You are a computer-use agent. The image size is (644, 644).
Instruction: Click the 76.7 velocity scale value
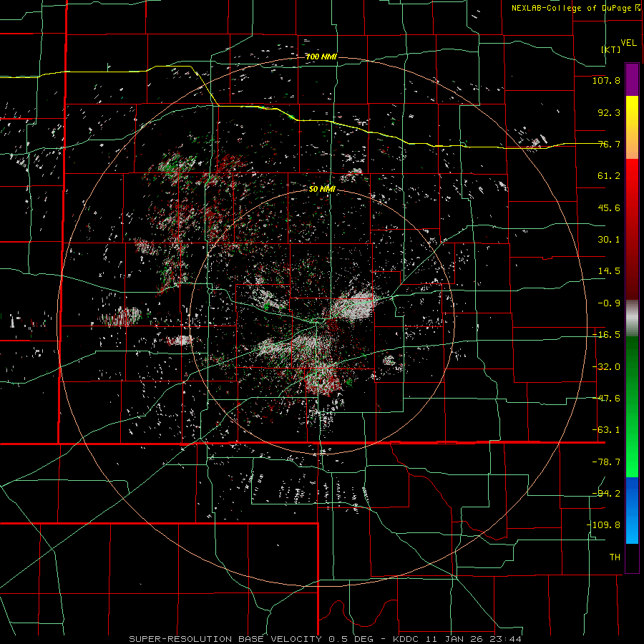point(609,144)
